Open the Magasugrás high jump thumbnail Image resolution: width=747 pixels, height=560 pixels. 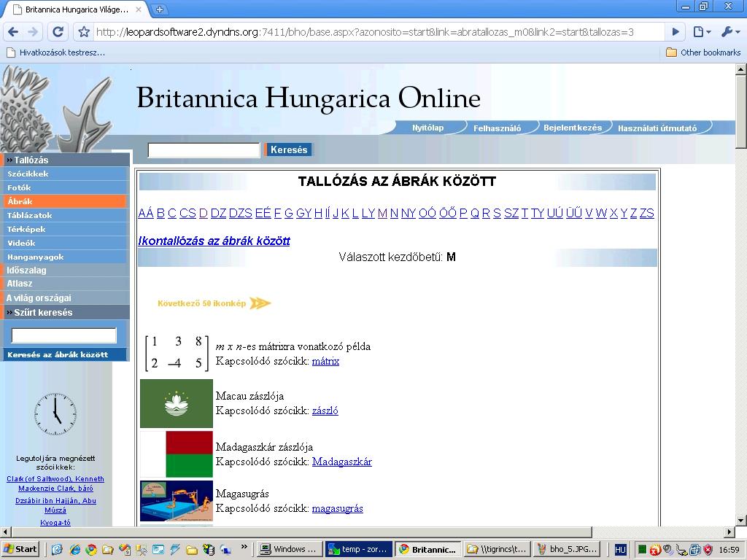pyautogui.click(x=177, y=501)
